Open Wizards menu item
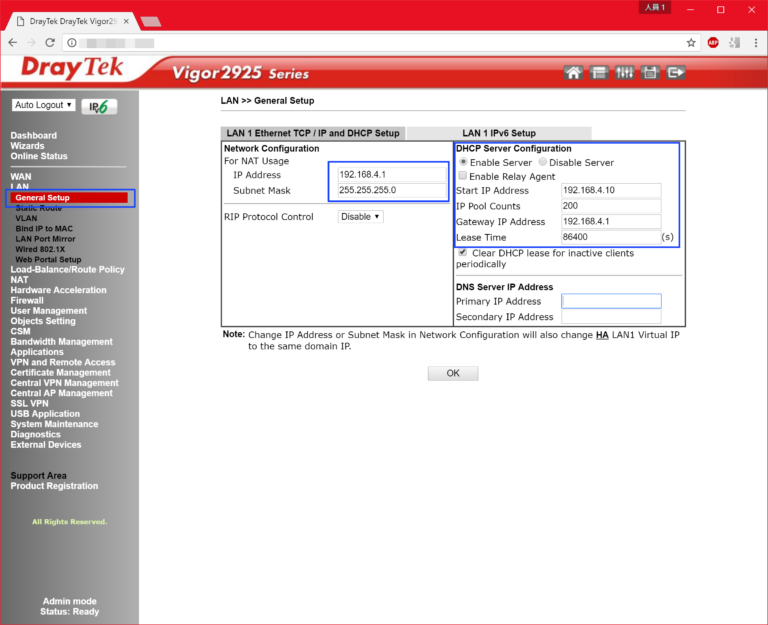This screenshot has width=768, height=625. 27,145
